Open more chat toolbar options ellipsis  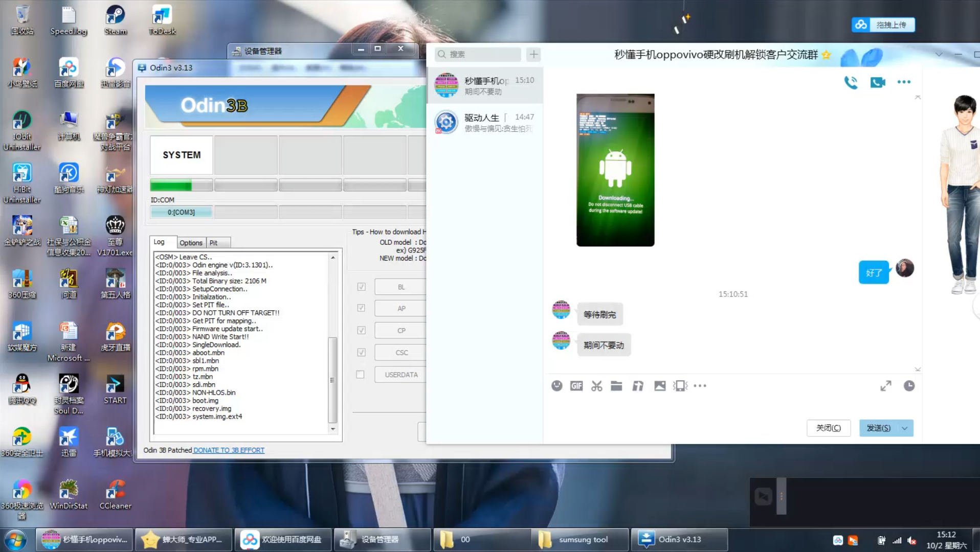[x=700, y=386]
